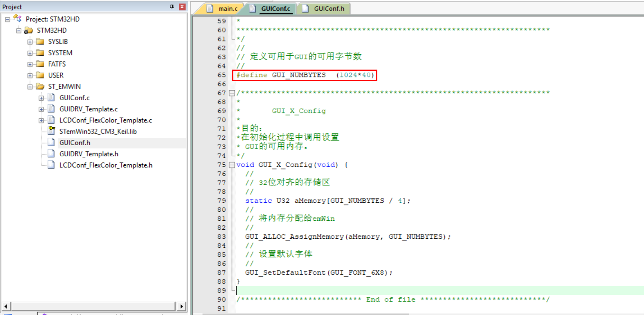The image size is (644, 315).
Task: Click the STM32HD target icon
Action: (28, 30)
